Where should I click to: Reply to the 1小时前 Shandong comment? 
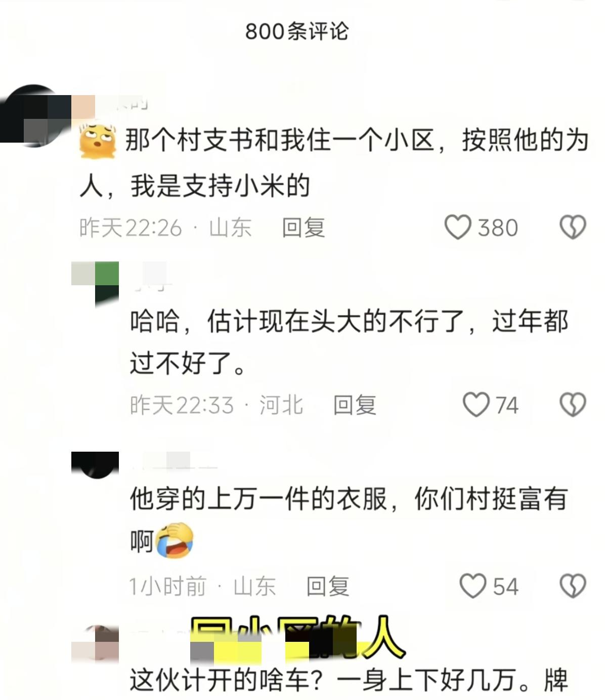328,586
